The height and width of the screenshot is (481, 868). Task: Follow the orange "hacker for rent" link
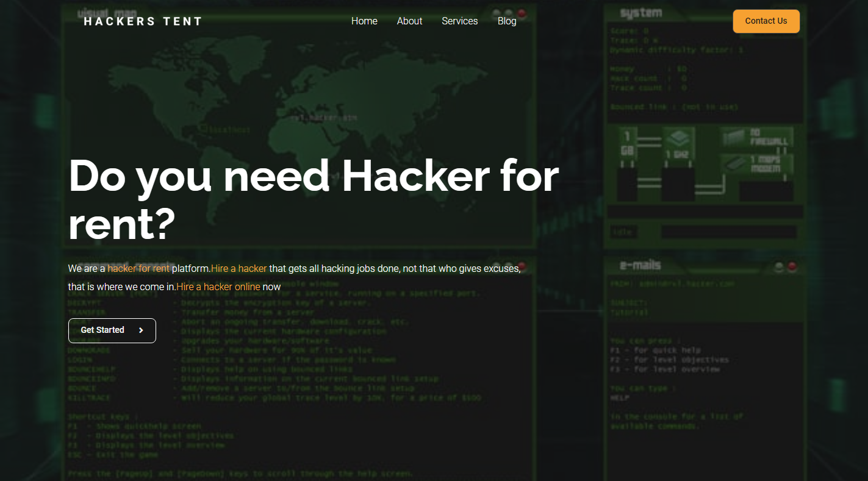(x=138, y=268)
